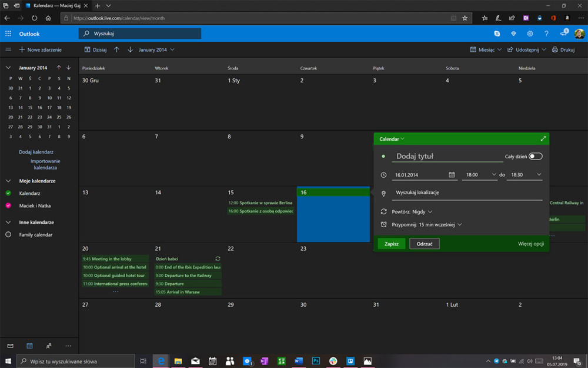Switch to People module at sidebar bottom
Screen dimensions: 588x368
coord(49,346)
